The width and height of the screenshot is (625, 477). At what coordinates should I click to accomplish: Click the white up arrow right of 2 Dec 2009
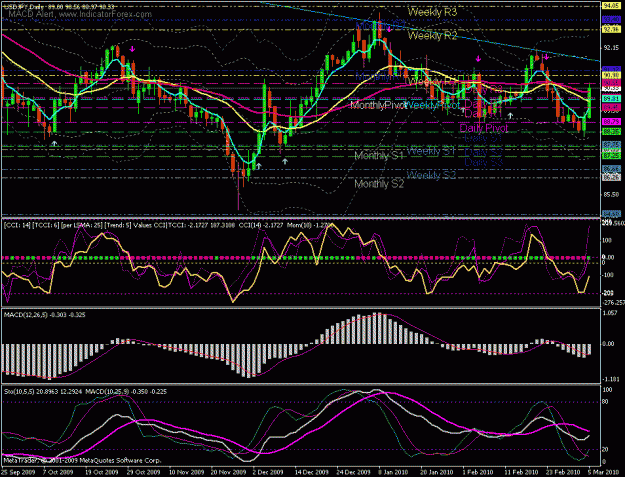point(285,161)
